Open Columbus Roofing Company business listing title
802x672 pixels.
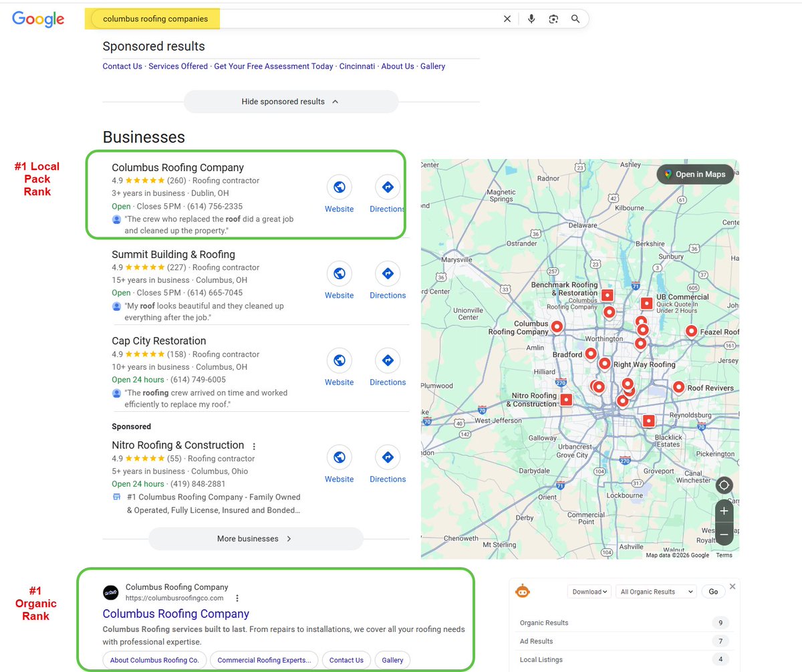pos(178,168)
